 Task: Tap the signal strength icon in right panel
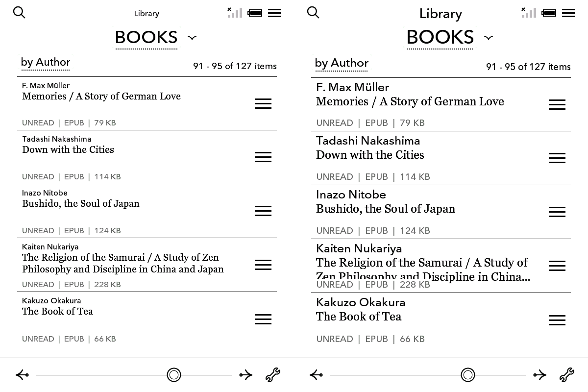point(529,13)
